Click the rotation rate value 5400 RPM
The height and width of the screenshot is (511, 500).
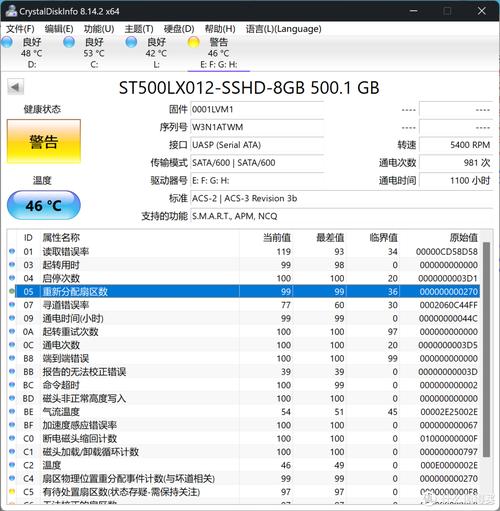456,145
